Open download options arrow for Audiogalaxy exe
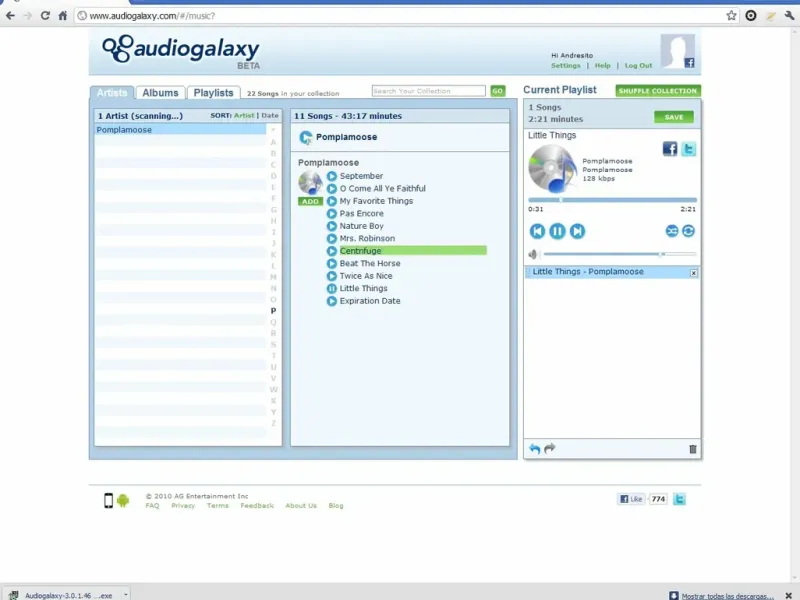This screenshot has width=800, height=600. coord(126,594)
